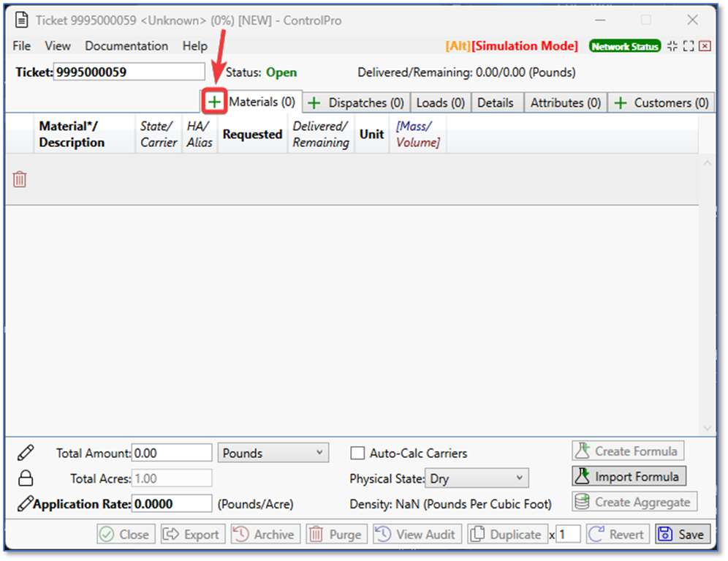728x561 pixels.
Task: Click the Application Rate input field
Action: click(172, 504)
